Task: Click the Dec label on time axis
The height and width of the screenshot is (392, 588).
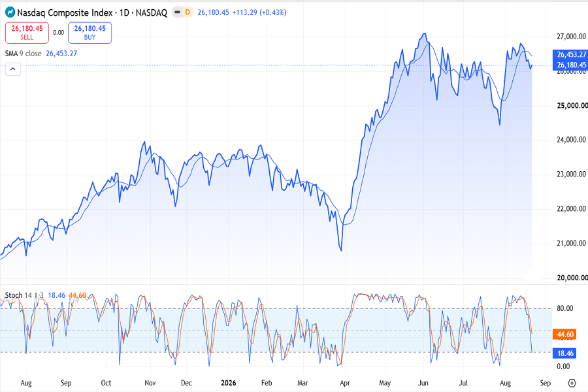Action: (186, 383)
